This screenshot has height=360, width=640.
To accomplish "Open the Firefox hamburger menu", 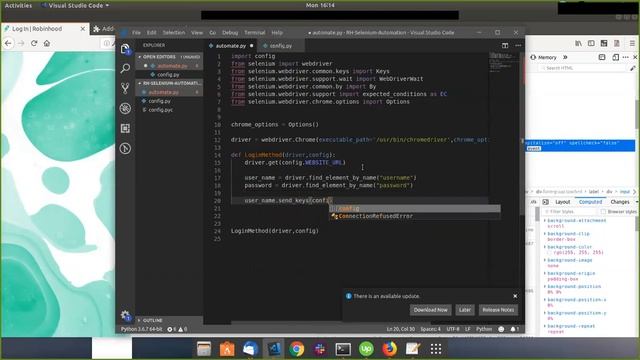I will coord(632,43).
